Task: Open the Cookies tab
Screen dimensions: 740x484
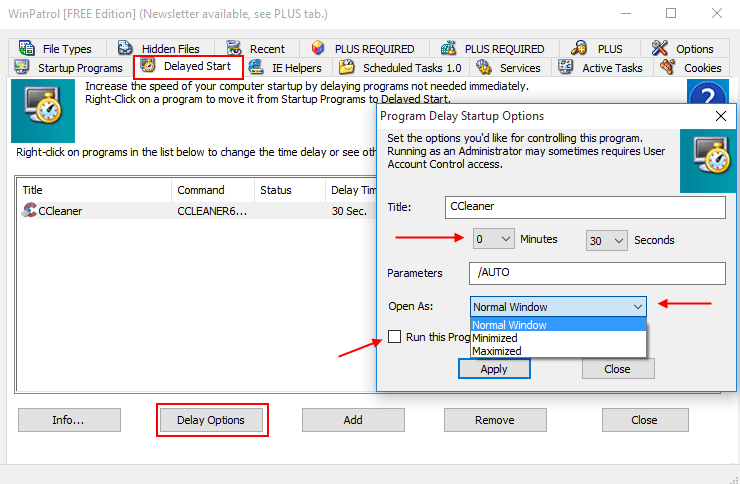Action: tap(694, 68)
